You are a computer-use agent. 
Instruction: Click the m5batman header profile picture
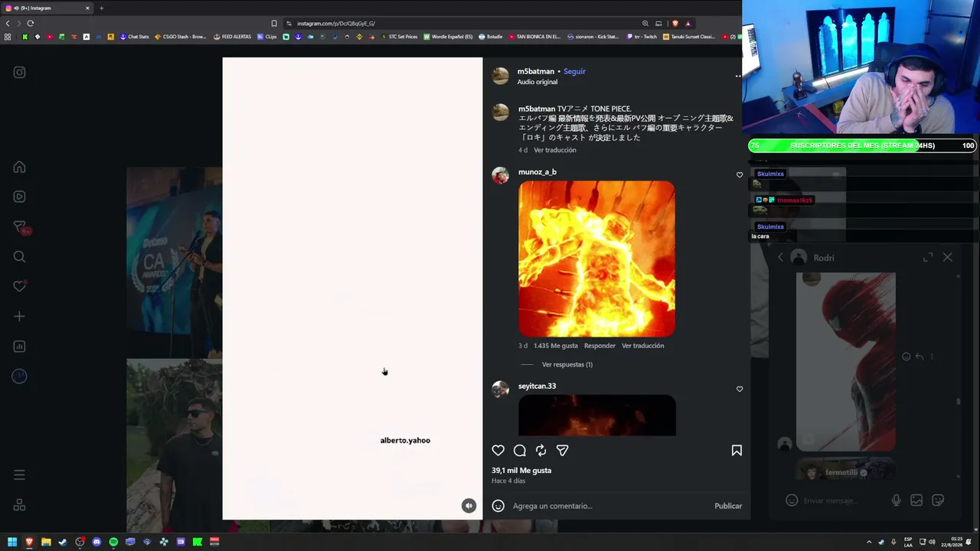pos(501,76)
